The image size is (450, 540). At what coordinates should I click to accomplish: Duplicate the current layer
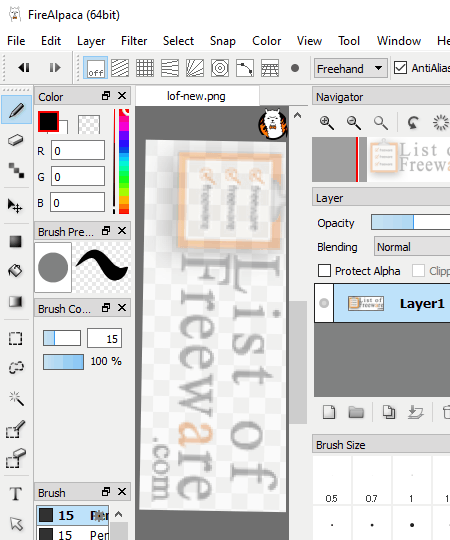pos(389,412)
